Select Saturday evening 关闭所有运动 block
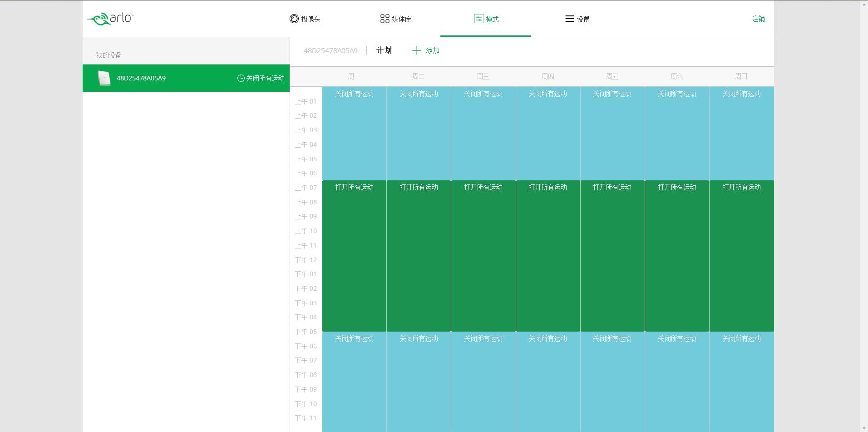The height and width of the screenshot is (432, 868). (677, 382)
